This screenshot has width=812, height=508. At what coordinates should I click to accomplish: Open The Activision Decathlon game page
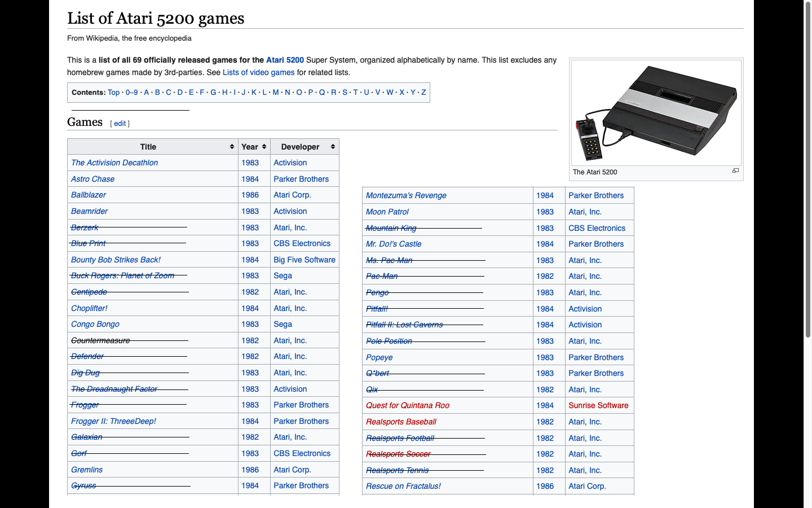tap(114, 163)
